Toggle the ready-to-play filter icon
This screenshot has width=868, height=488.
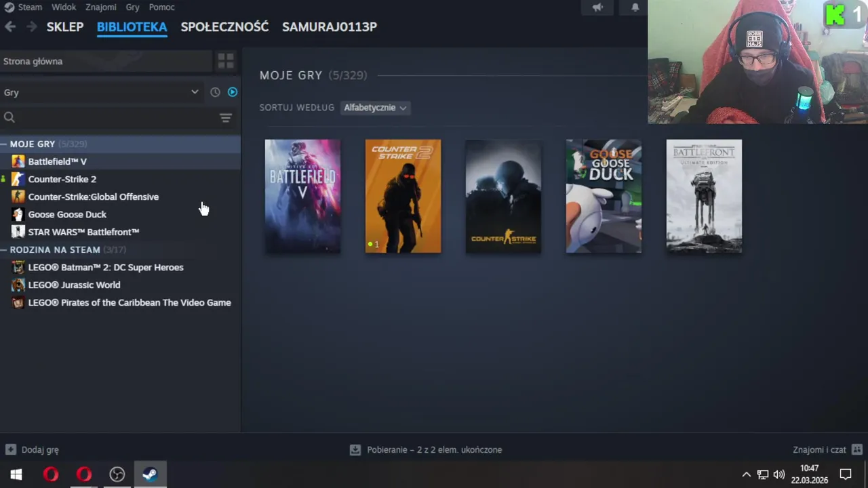point(233,92)
